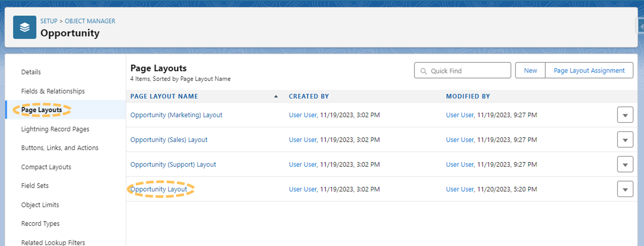644x246 pixels.
Task: Click the sort arrow on Page Layout Name
Action: point(276,96)
